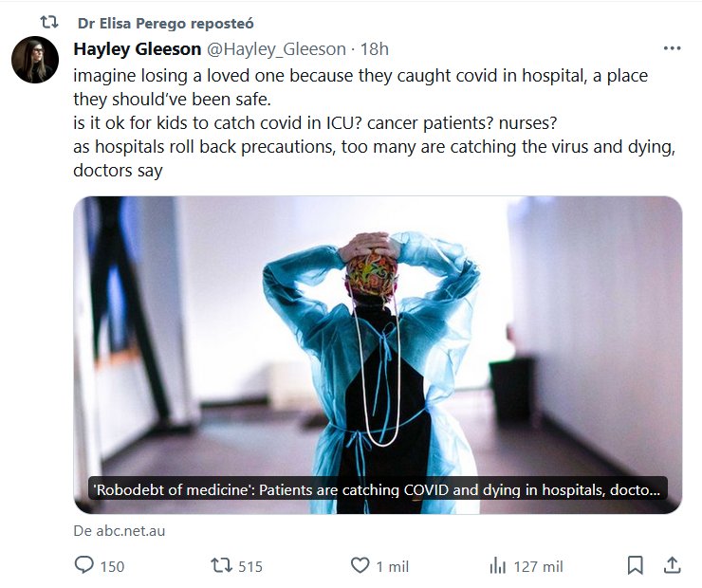Click the 127 mil views count

pos(539,566)
